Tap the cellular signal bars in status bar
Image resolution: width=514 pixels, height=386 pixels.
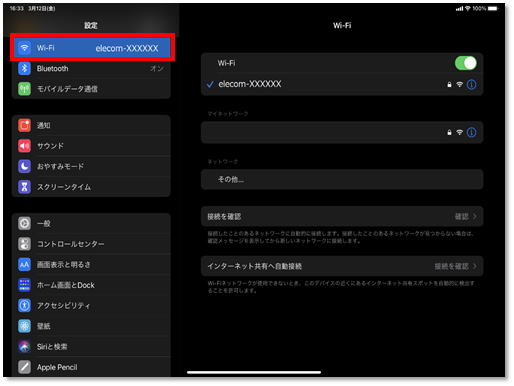tap(459, 9)
